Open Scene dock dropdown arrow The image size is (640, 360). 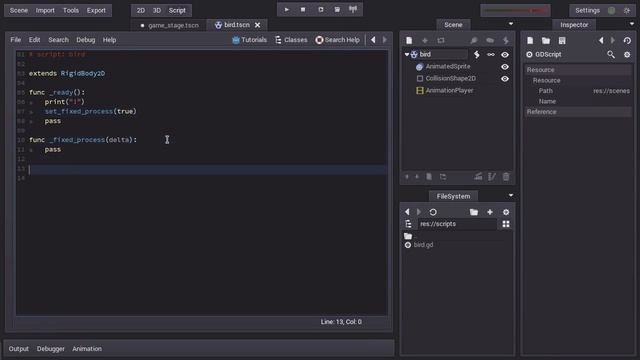511,24
